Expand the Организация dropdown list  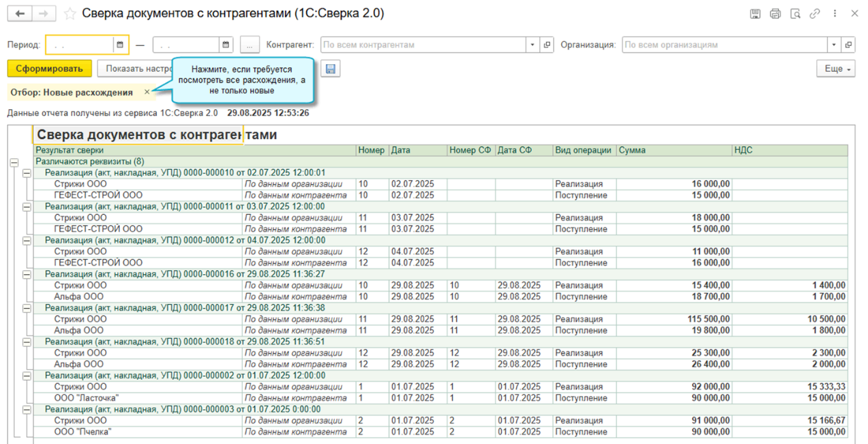click(834, 45)
